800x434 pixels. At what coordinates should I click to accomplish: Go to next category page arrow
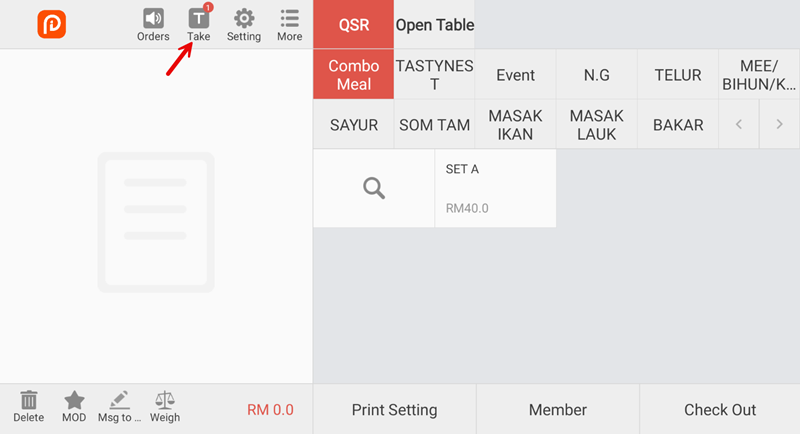click(x=779, y=125)
